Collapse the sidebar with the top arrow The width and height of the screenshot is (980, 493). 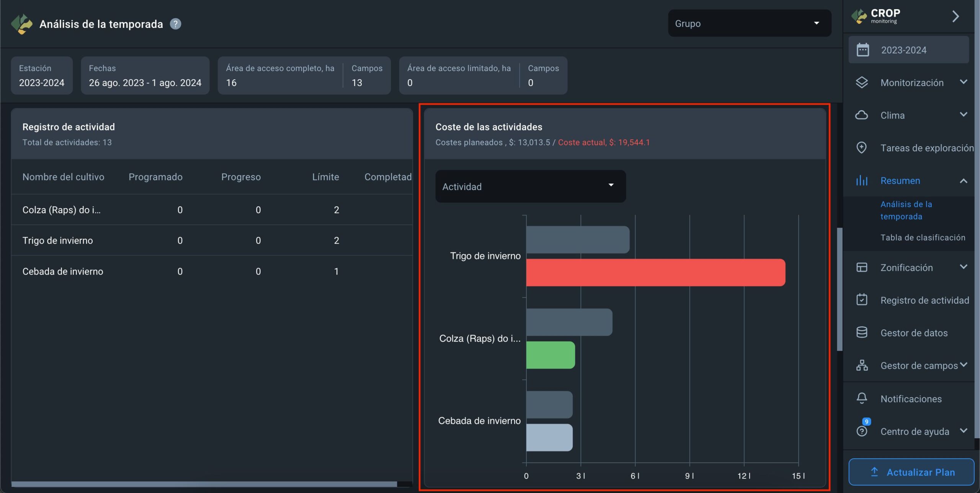[955, 16]
